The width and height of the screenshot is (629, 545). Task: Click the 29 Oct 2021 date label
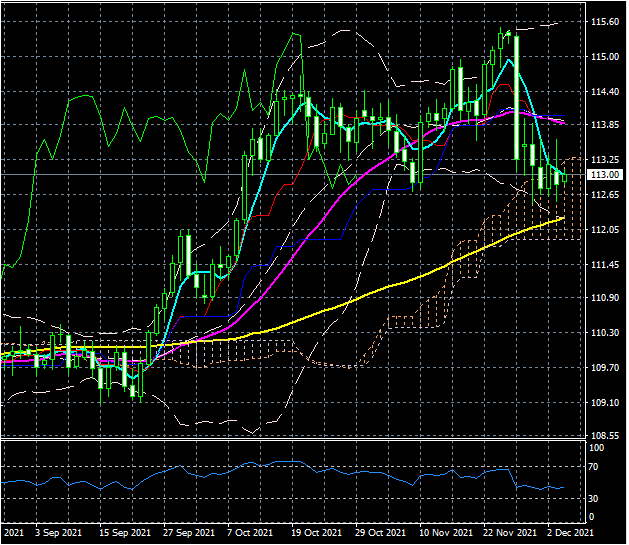click(380, 533)
